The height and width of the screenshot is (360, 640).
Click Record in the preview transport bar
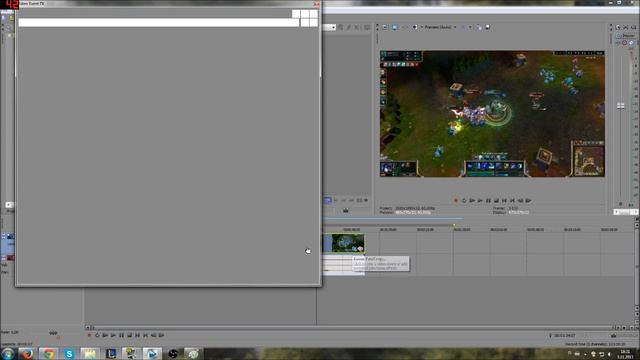click(x=456, y=200)
